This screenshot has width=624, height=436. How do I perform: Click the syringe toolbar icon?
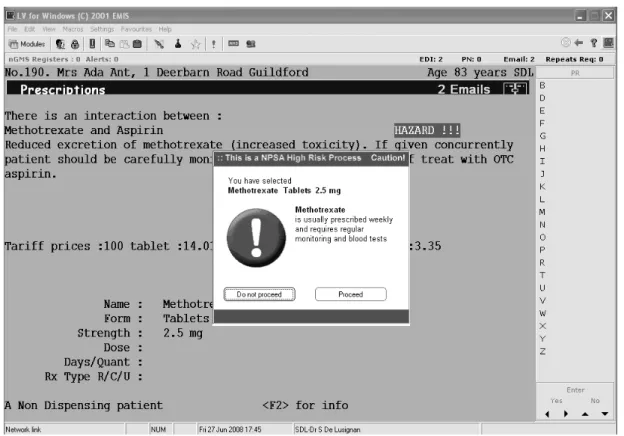(x=159, y=44)
